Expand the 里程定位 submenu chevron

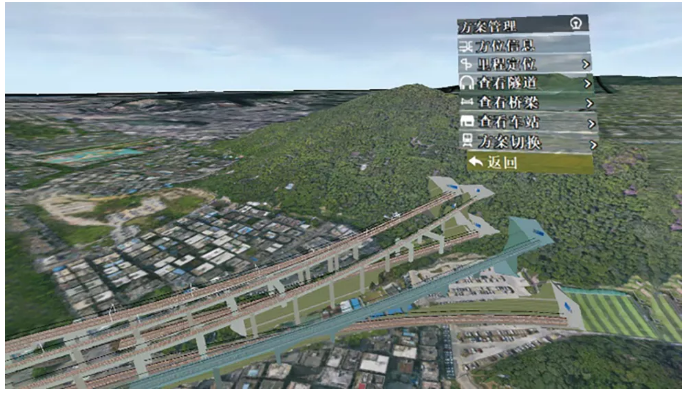click(x=586, y=65)
